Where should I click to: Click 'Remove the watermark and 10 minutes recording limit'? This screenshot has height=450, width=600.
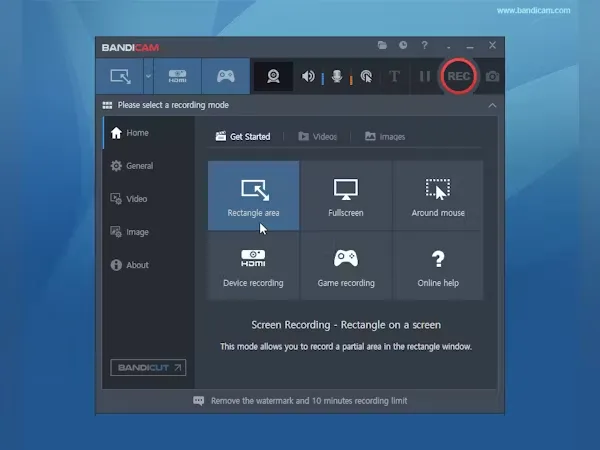point(309,401)
